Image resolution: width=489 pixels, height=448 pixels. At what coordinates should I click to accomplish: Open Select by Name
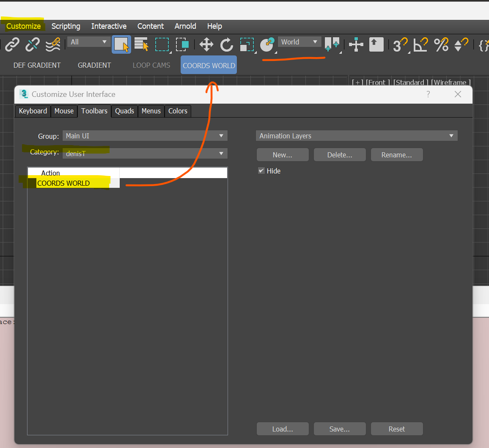tap(141, 44)
